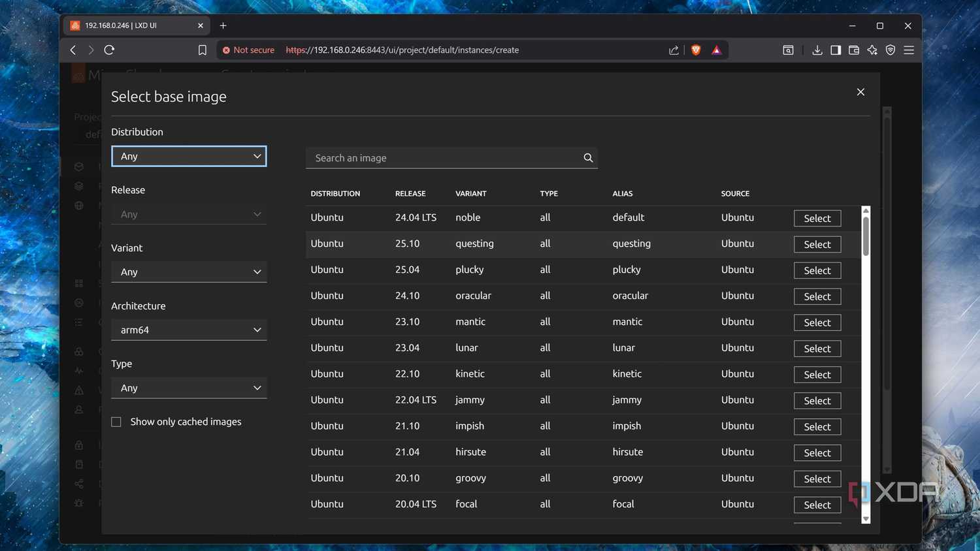Select the Ubuntu 22.04 LTS jammy image

pos(817,401)
